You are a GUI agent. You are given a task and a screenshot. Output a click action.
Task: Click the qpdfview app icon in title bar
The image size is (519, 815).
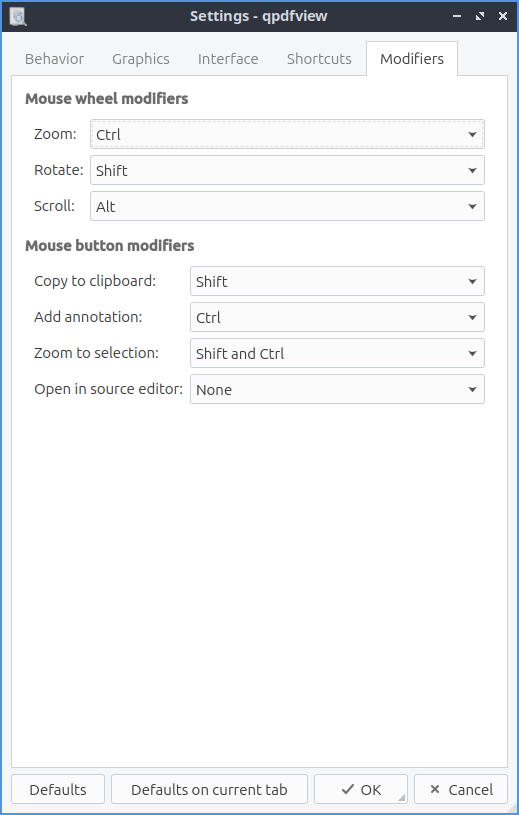tap(18, 16)
